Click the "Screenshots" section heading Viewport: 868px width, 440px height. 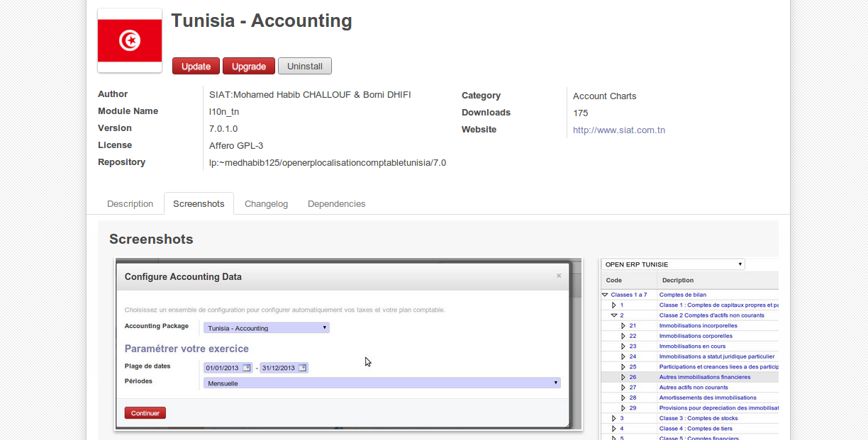coord(151,239)
